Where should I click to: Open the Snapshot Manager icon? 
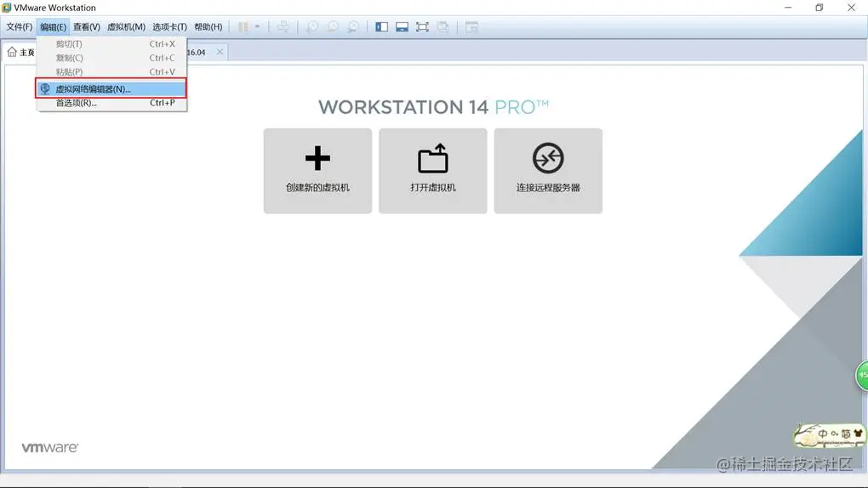pyautogui.click(x=352, y=26)
